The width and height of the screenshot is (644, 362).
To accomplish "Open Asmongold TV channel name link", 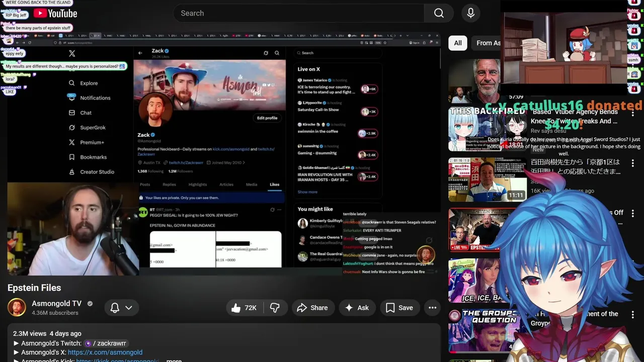I will pyautogui.click(x=56, y=303).
